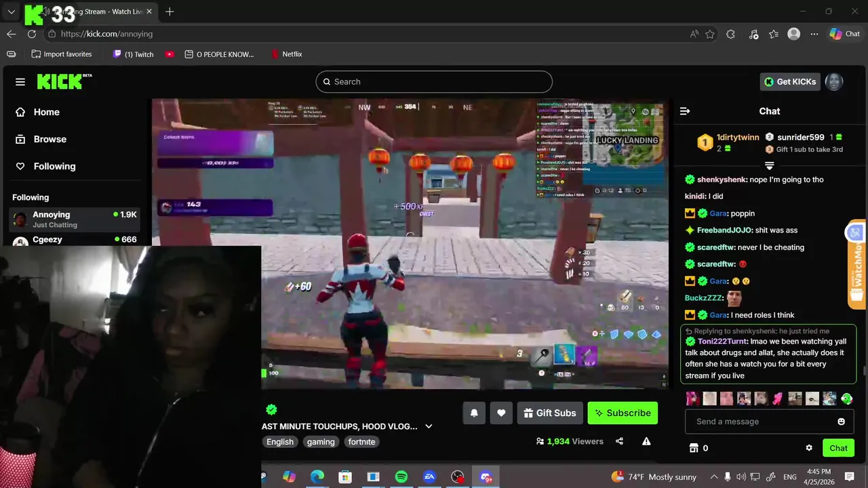The image size is (868, 488).
Task: Open the Kick hamburger sidebar menu
Action: tap(20, 82)
